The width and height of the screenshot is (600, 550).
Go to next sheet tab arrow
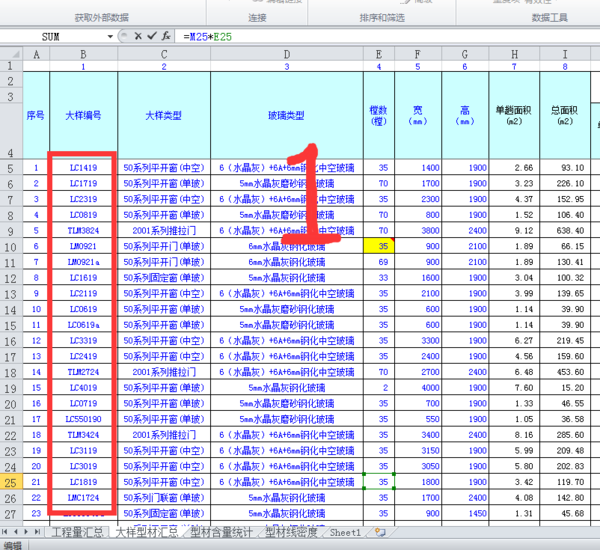point(26,532)
